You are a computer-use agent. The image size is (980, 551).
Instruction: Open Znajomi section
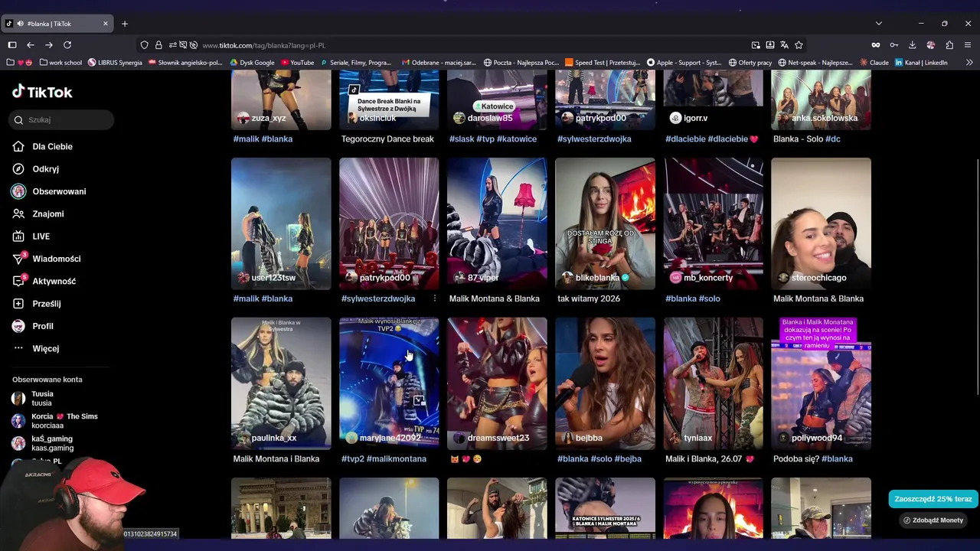47,214
